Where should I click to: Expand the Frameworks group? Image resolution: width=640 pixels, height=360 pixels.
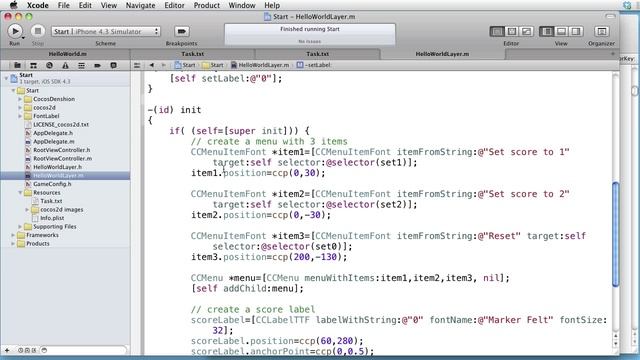pyautogui.click(x=13, y=235)
